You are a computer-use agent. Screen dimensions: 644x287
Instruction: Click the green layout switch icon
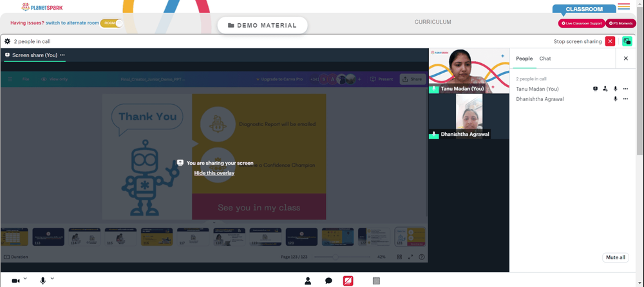coord(627,41)
